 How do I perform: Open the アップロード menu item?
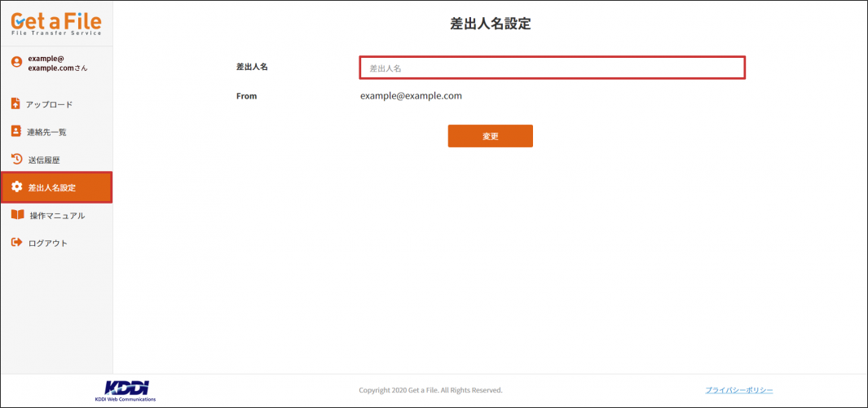pyautogui.click(x=49, y=105)
